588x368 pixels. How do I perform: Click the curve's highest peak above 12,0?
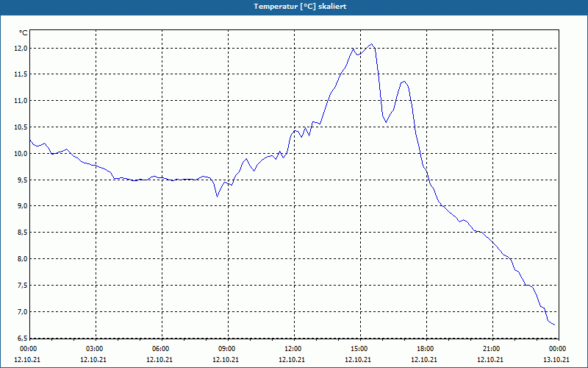[371, 44]
